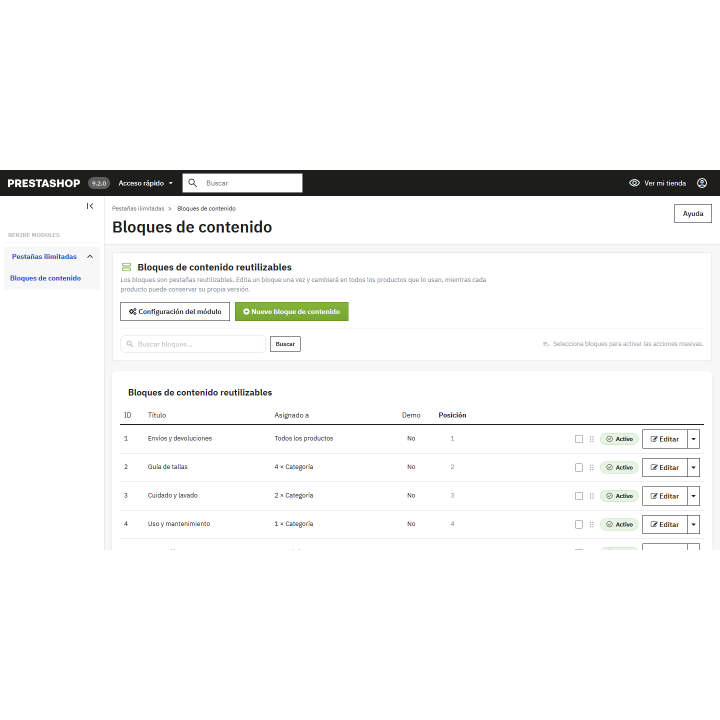Select checkbox for Cuidado y lavado
720x720 pixels.
[x=579, y=496]
